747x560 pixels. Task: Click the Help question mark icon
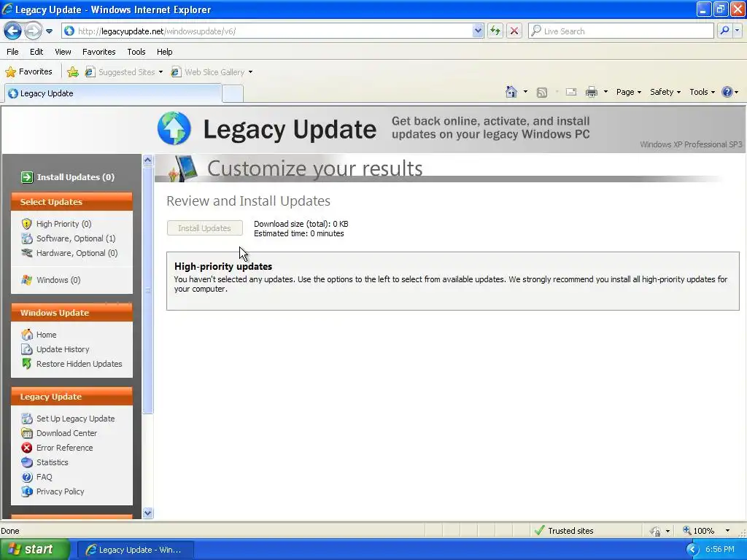tap(727, 92)
